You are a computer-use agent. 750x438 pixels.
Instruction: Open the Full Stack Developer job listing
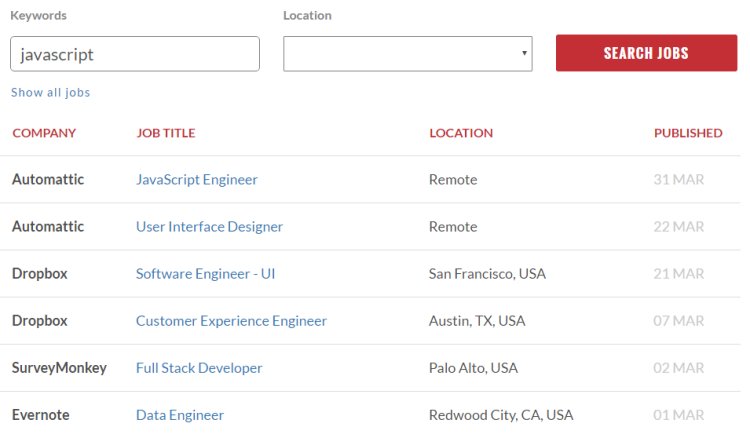pyautogui.click(x=199, y=368)
